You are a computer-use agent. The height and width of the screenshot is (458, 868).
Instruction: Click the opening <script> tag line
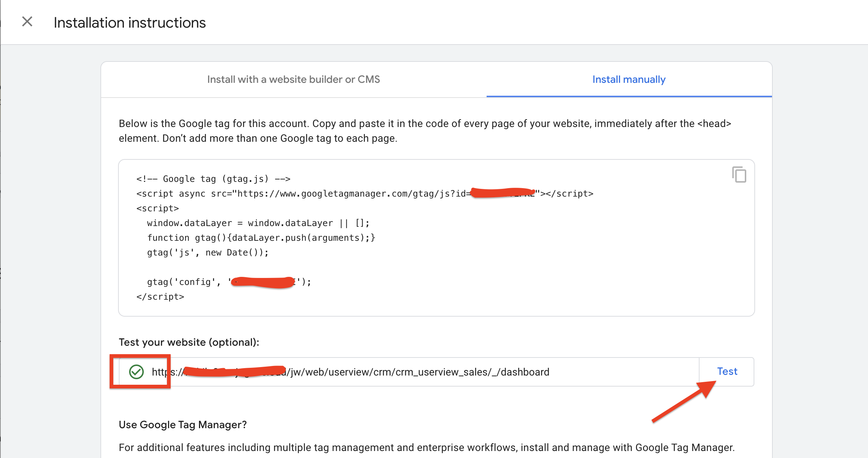(x=157, y=208)
